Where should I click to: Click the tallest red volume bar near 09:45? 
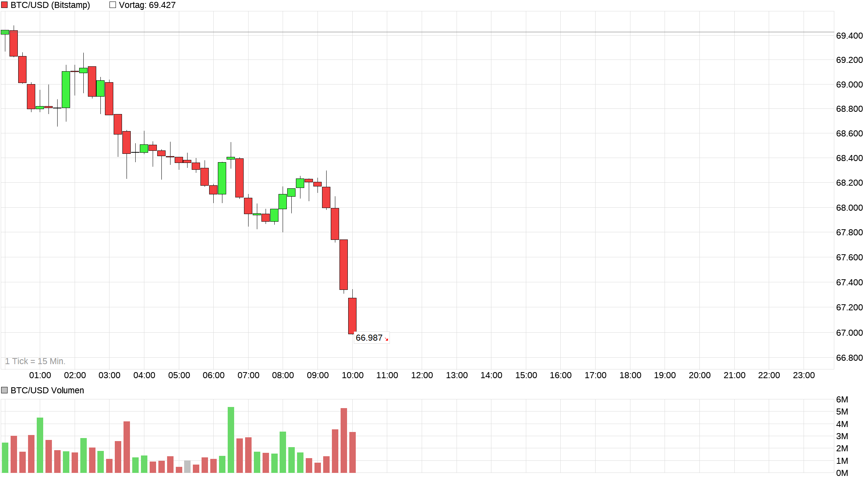(344, 440)
